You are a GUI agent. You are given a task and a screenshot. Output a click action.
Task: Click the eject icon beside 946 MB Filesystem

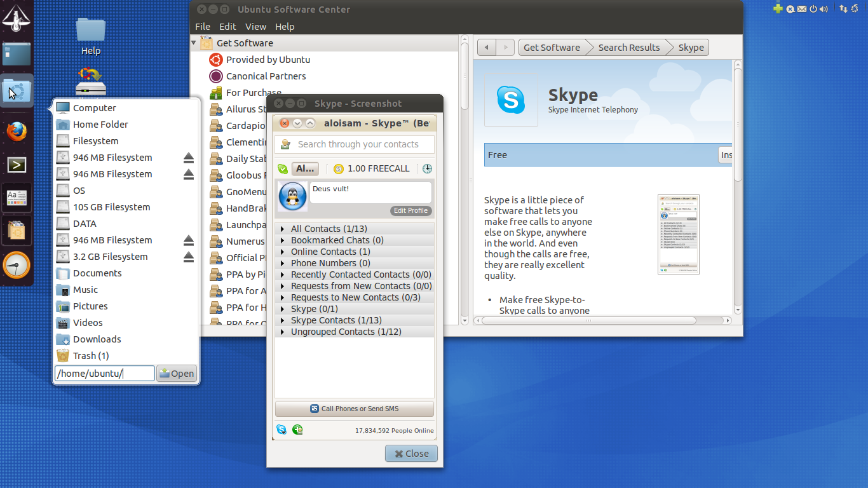point(188,158)
